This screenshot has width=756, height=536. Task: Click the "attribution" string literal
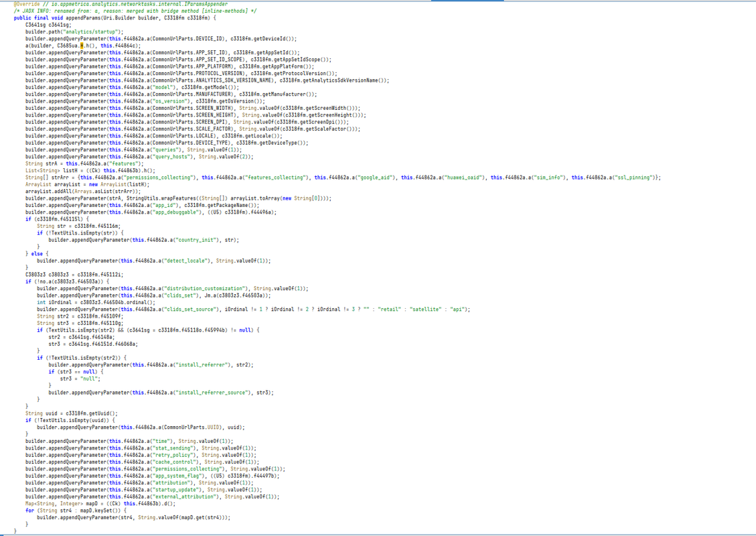171,482
